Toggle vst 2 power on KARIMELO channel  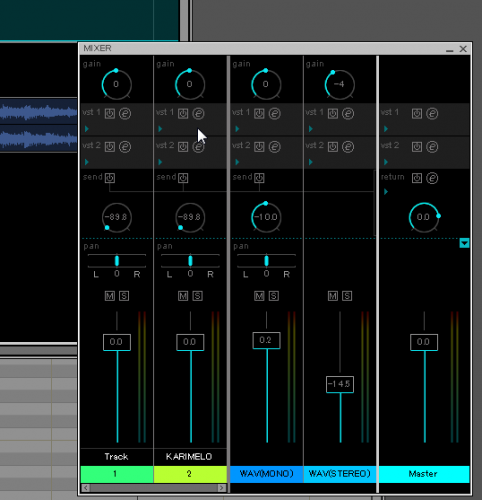click(x=183, y=147)
